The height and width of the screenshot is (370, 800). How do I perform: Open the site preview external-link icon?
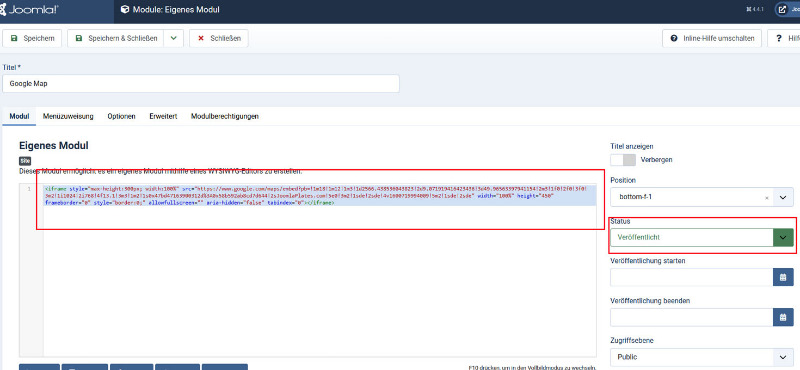[782, 10]
